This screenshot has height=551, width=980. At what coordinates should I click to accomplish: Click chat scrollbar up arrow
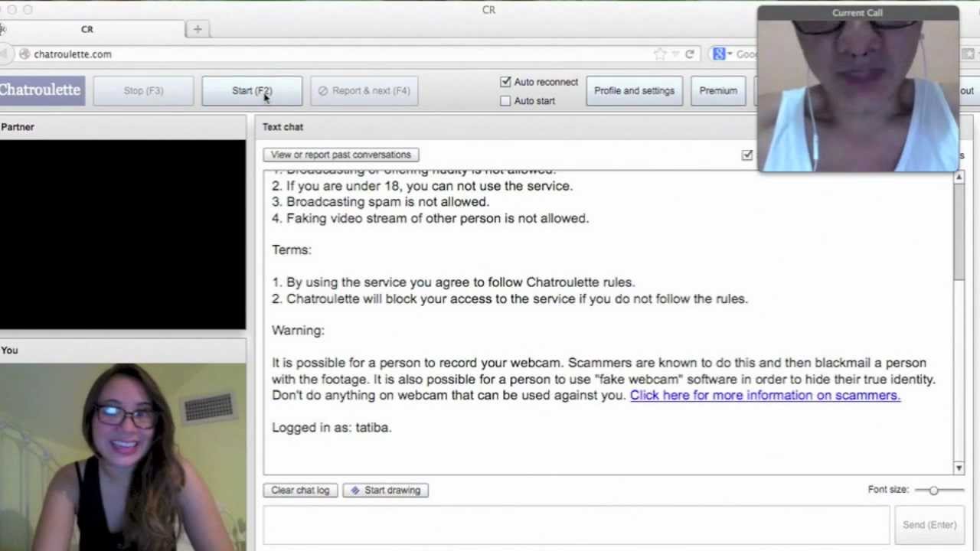pyautogui.click(x=959, y=177)
